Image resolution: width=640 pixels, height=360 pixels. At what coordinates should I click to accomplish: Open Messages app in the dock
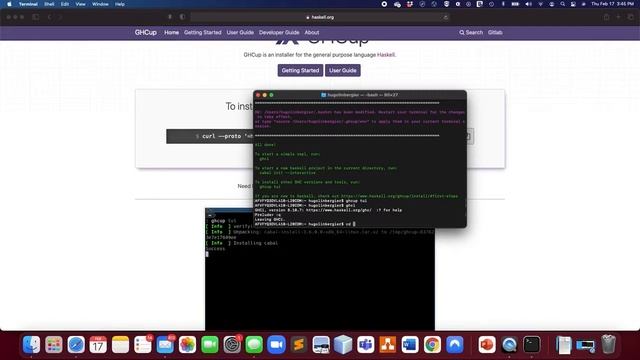point(254,345)
